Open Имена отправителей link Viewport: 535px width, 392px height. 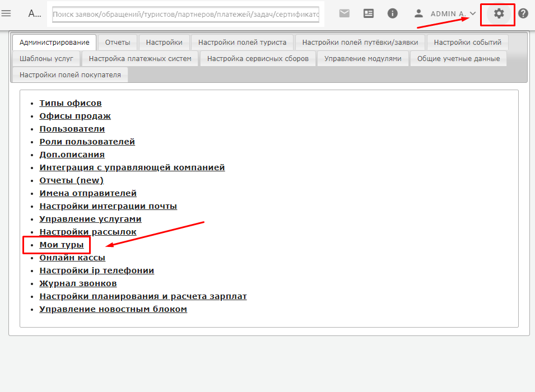[88, 193]
